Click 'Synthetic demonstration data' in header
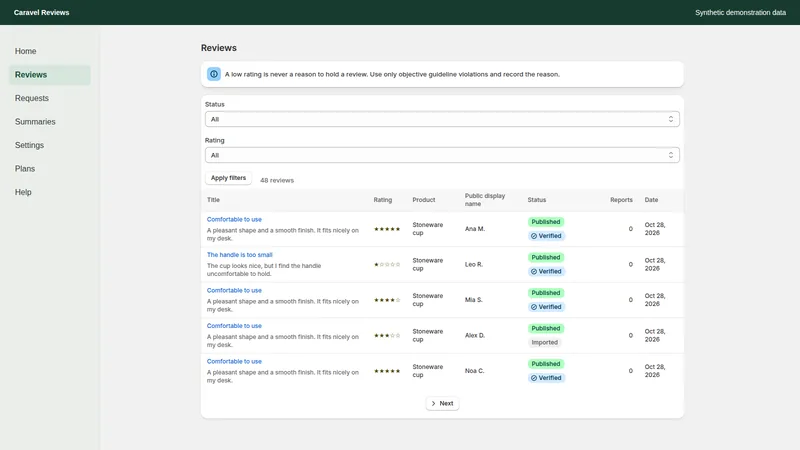This screenshot has height=450, width=800. point(740,12)
